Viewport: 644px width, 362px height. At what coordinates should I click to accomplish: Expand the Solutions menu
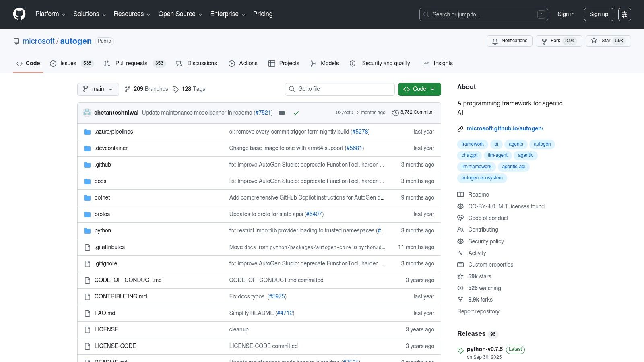pos(90,14)
